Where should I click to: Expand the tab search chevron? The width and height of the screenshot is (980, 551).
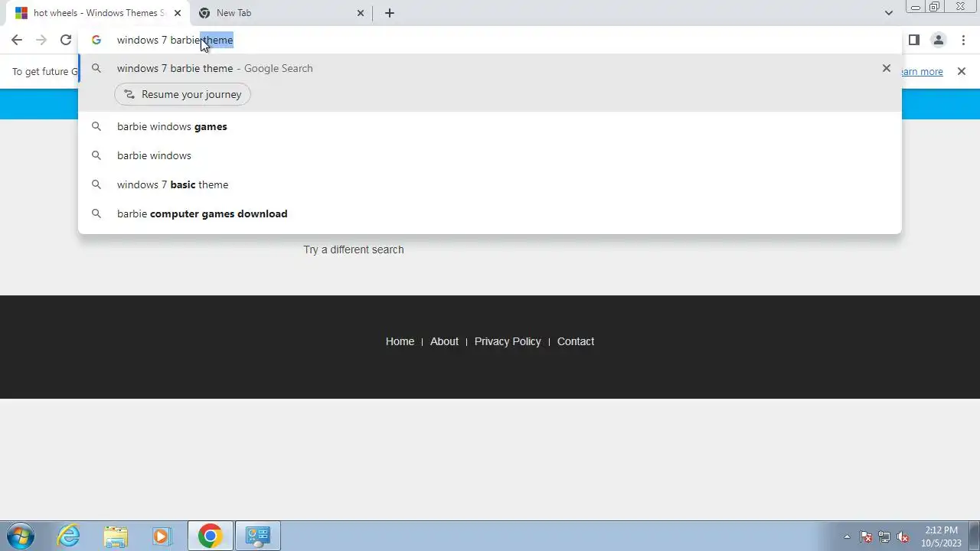pyautogui.click(x=888, y=13)
